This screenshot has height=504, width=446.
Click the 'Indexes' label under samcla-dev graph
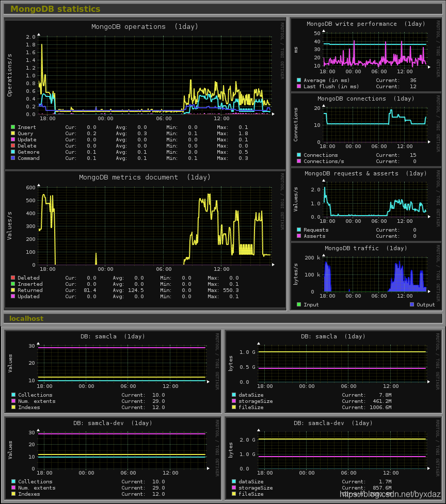29,494
